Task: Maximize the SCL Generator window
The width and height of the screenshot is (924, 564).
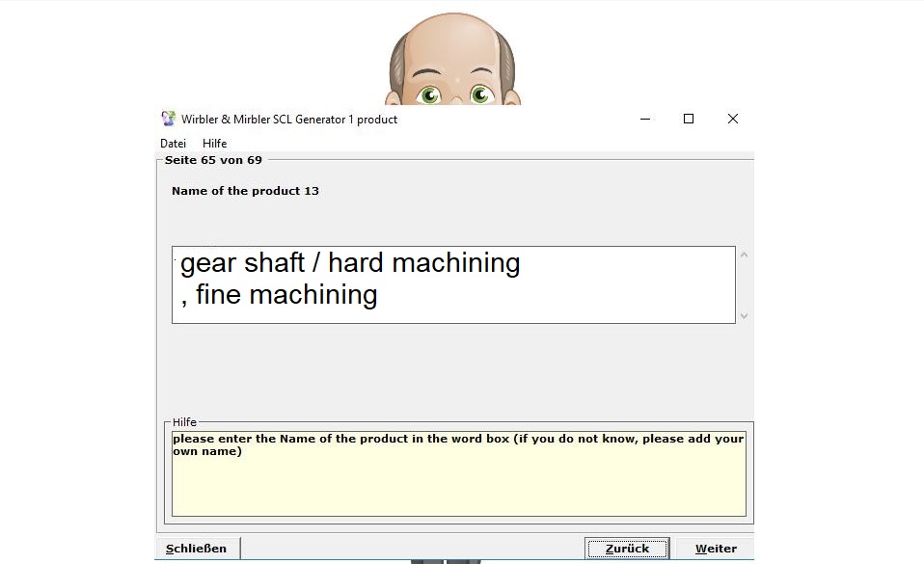Action: coord(689,120)
